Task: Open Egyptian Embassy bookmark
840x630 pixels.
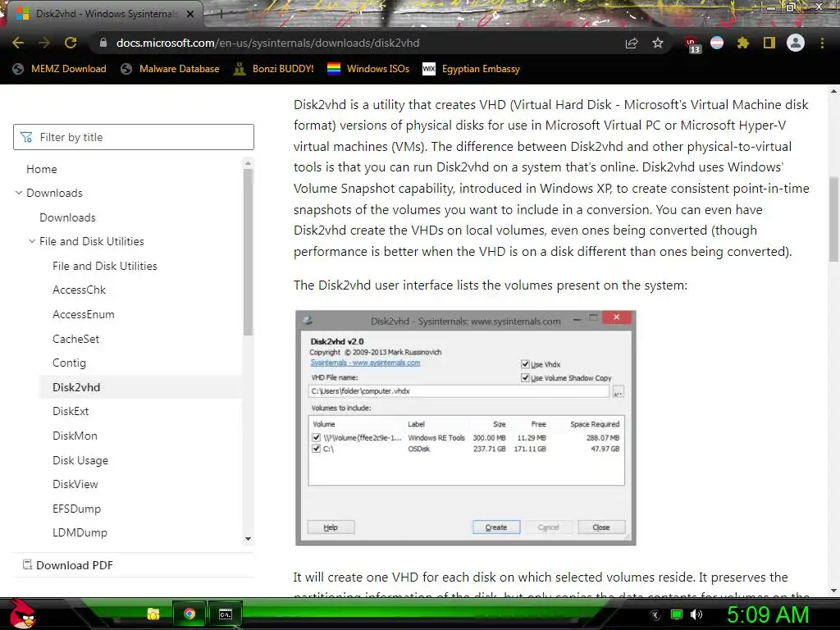Action: click(x=472, y=69)
